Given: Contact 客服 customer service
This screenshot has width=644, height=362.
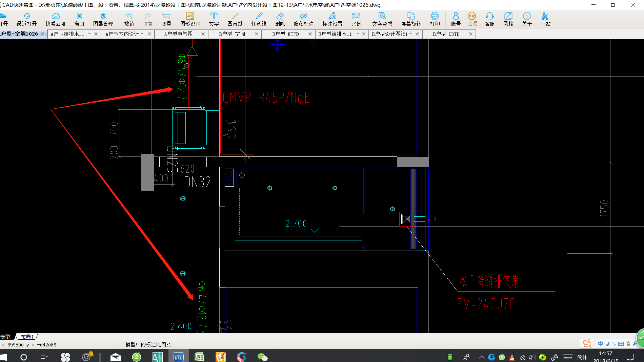Looking at the screenshot, I should pyautogui.click(x=490, y=19).
